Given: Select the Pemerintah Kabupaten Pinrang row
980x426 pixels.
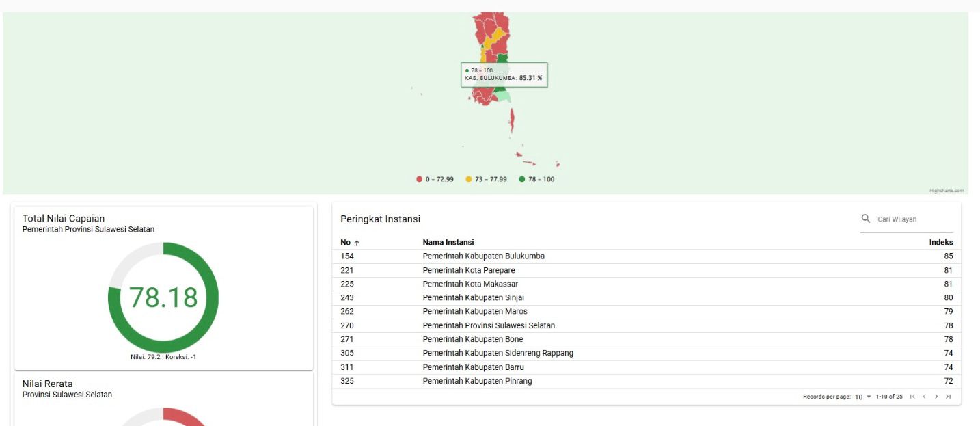Looking at the screenshot, I should tap(477, 381).
